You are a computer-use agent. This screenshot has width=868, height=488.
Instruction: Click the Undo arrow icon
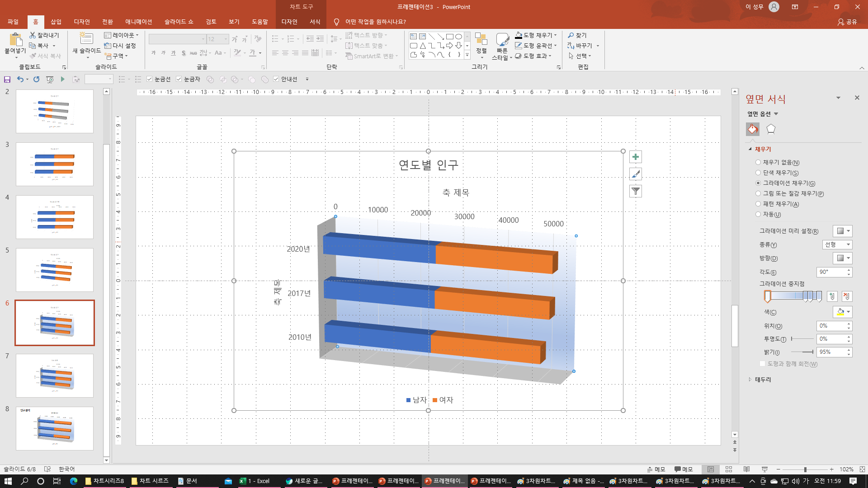pyautogui.click(x=20, y=79)
